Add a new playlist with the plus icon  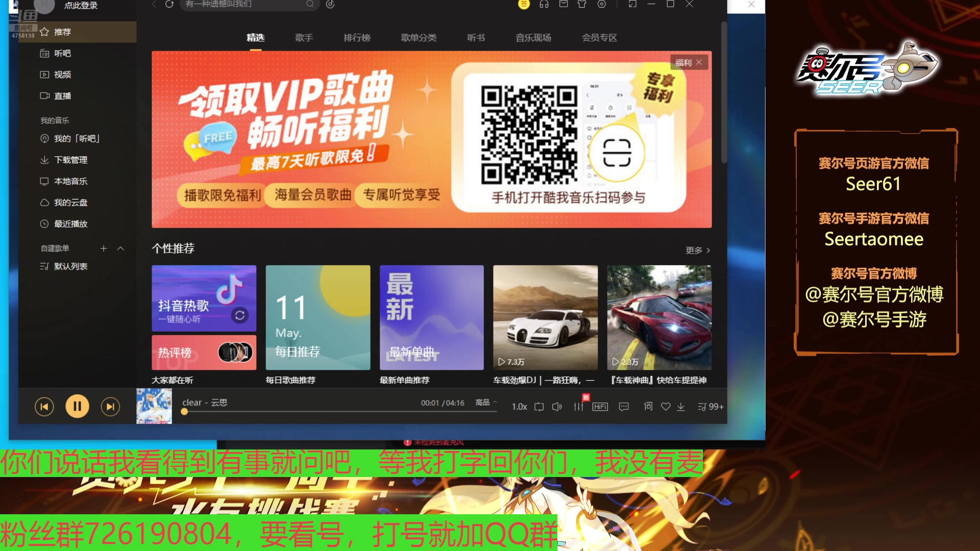point(104,248)
